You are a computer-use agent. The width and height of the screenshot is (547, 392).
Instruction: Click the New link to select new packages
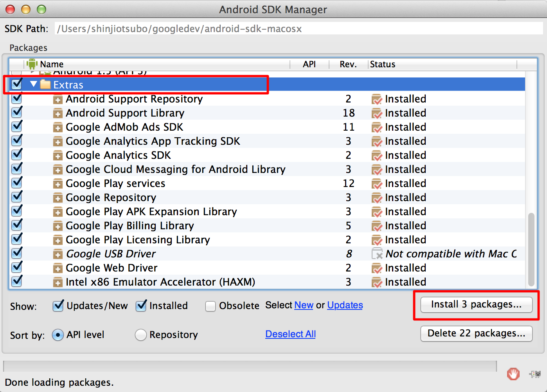(304, 305)
